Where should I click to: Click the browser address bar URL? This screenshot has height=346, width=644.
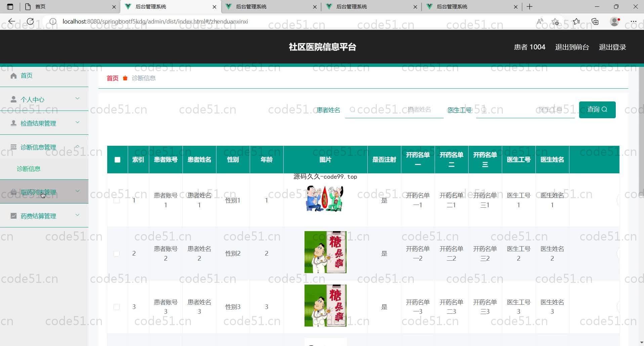tap(155, 21)
